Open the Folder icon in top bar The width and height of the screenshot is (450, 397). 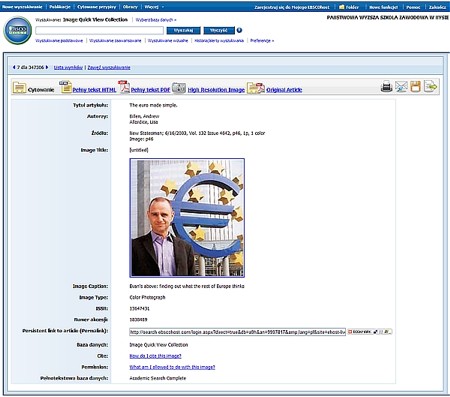pos(349,7)
